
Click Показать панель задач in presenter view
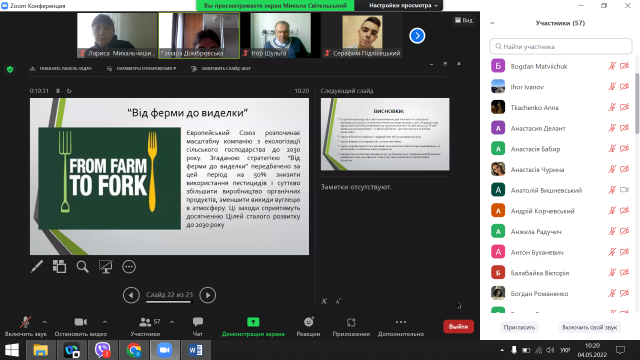click(61, 69)
